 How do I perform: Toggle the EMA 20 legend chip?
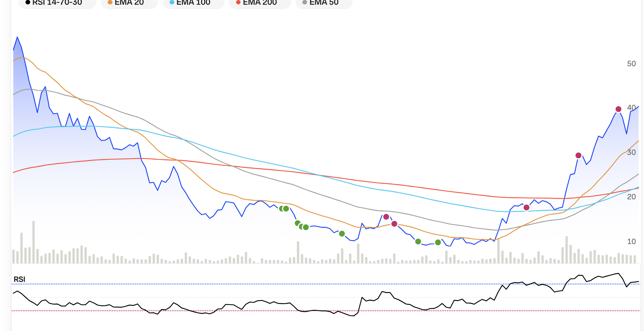click(129, 3)
